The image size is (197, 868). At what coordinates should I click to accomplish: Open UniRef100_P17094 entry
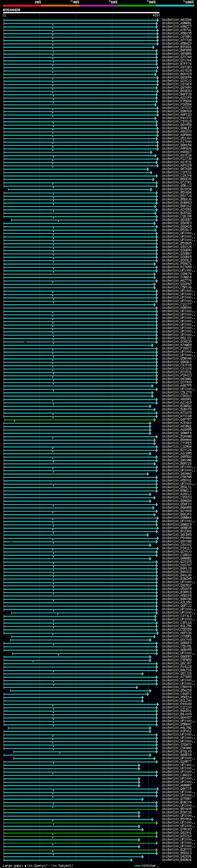177,142
